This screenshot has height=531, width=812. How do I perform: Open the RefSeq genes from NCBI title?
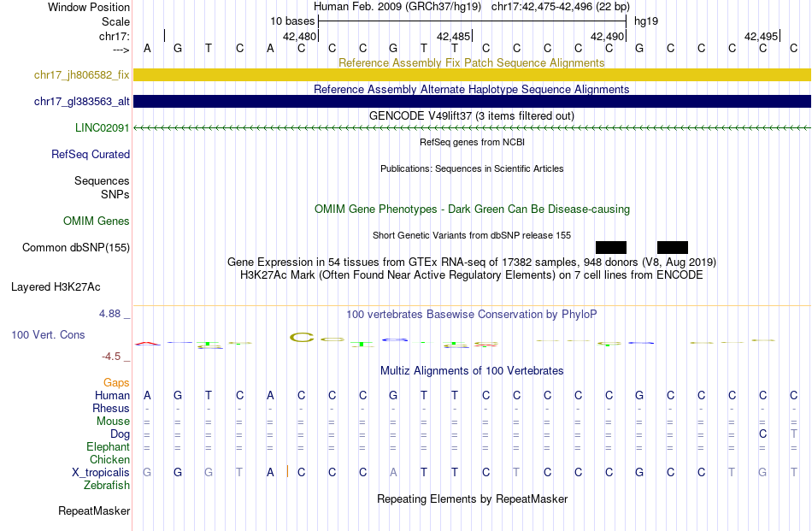[473, 142]
